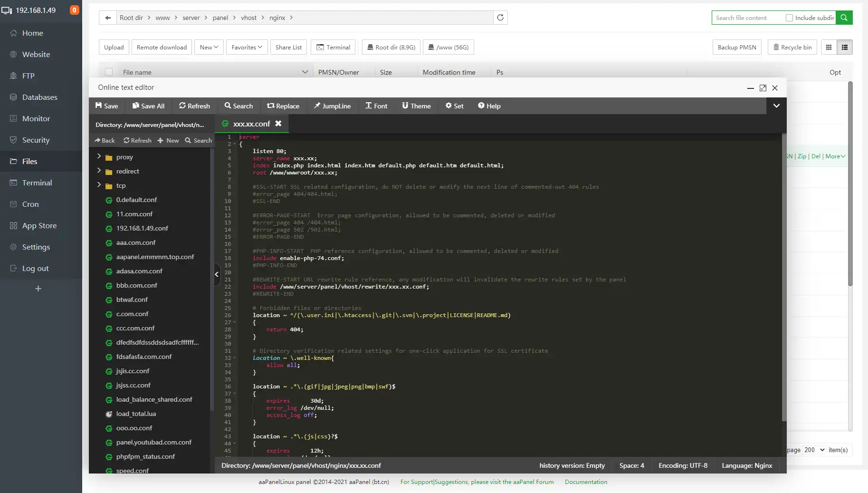Click the green search file content button
868x493 pixels.
pyautogui.click(x=844, y=18)
